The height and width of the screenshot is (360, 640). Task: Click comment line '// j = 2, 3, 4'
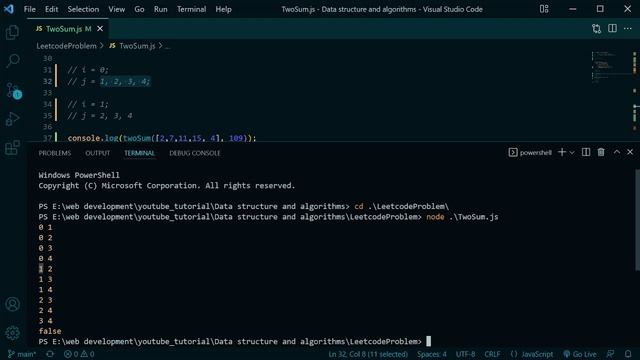(x=100, y=116)
